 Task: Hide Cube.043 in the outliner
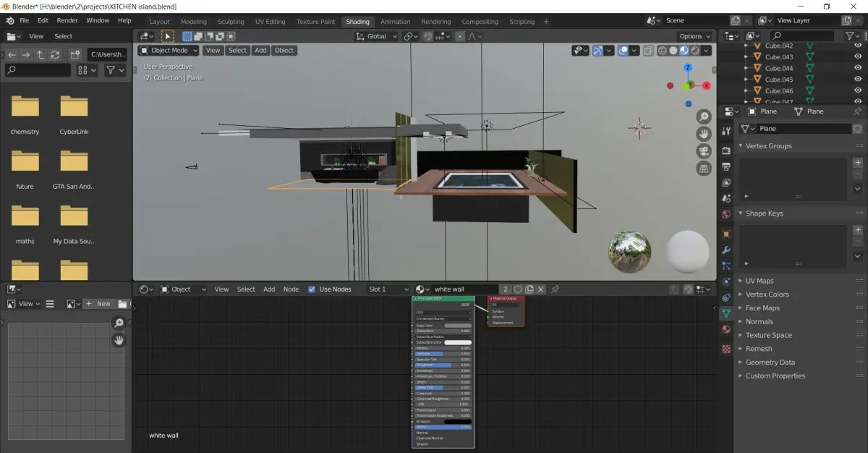[858, 57]
